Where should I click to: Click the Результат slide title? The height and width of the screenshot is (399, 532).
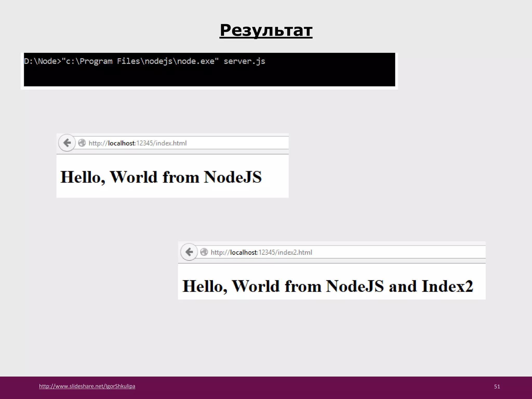(266, 30)
